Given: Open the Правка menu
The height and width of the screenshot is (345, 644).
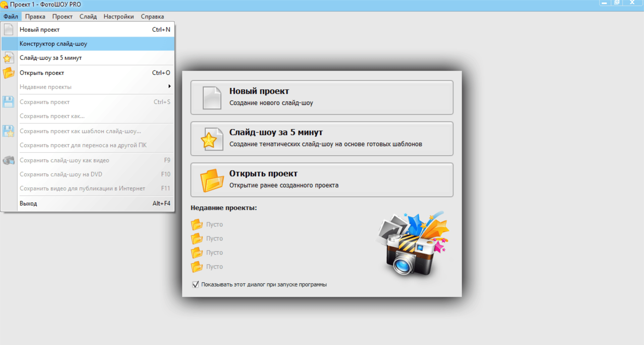Looking at the screenshot, I should pos(35,16).
